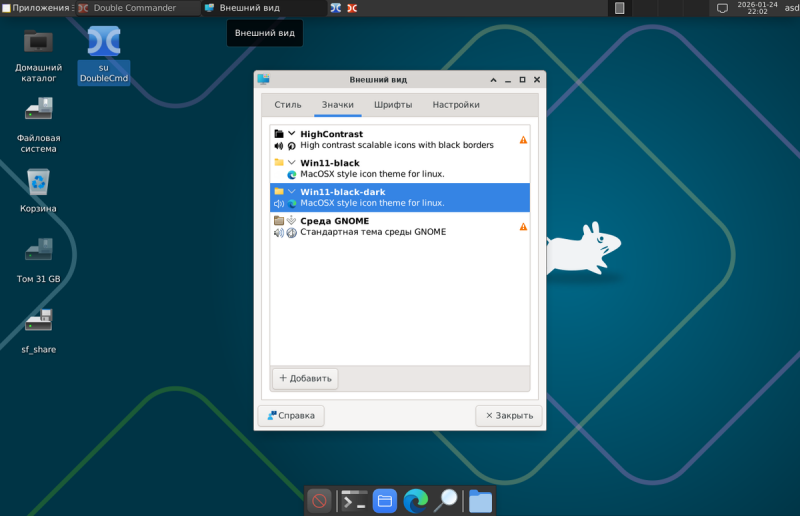Click the panel plugin icon left of notifications

click(x=619, y=8)
